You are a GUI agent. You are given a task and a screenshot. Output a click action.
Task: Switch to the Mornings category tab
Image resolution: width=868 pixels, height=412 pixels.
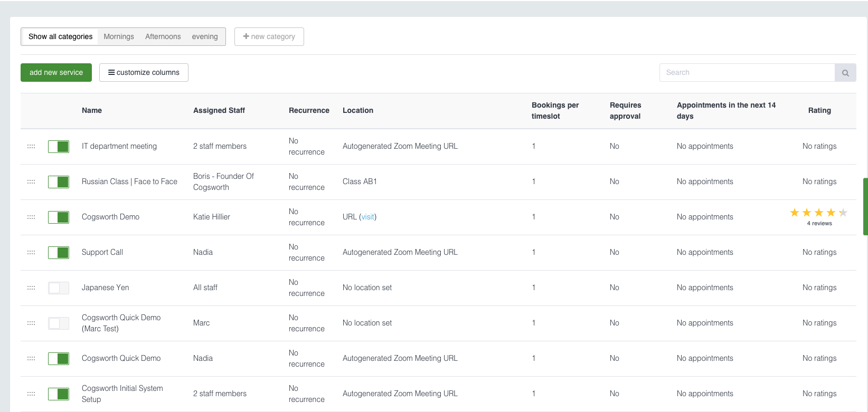[x=119, y=37]
